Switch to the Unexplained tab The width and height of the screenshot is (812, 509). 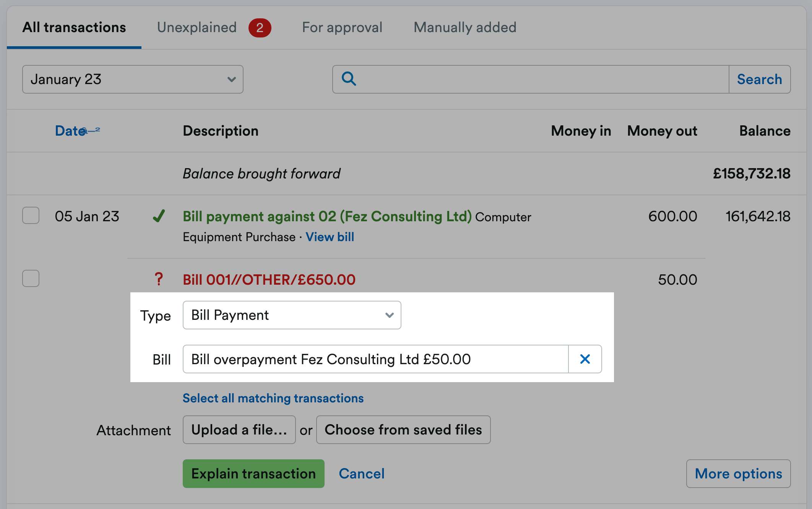click(x=197, y=27)
